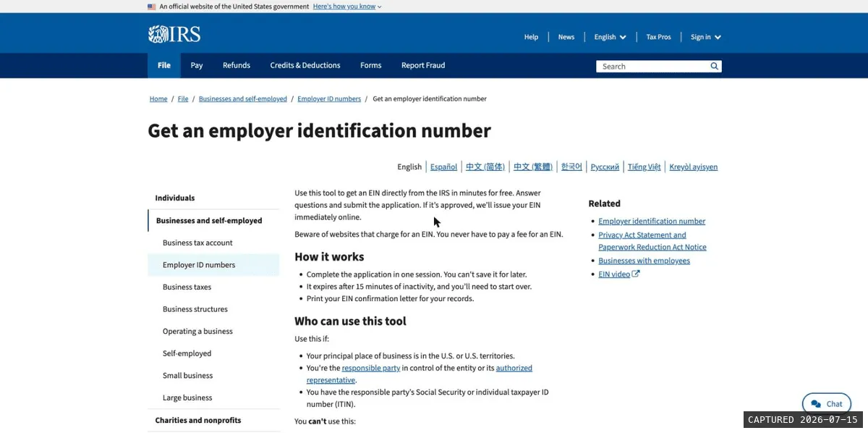
Task: Click the News link in header
Action: click(x=566, y=37)
